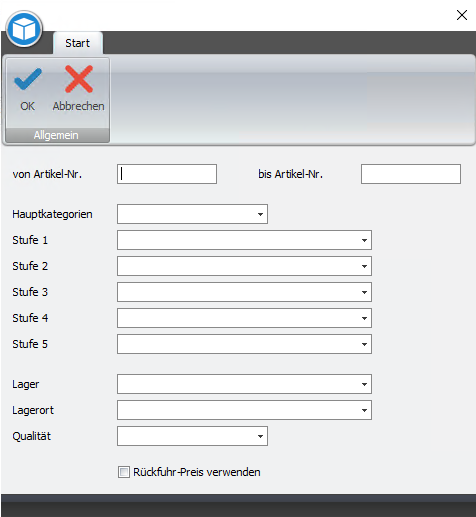Screen dimensions: 476x517
Task: Enable Rückfuhr-Preis verwenden checkbox
Action: pyautogui.click(x=124, y=472)
